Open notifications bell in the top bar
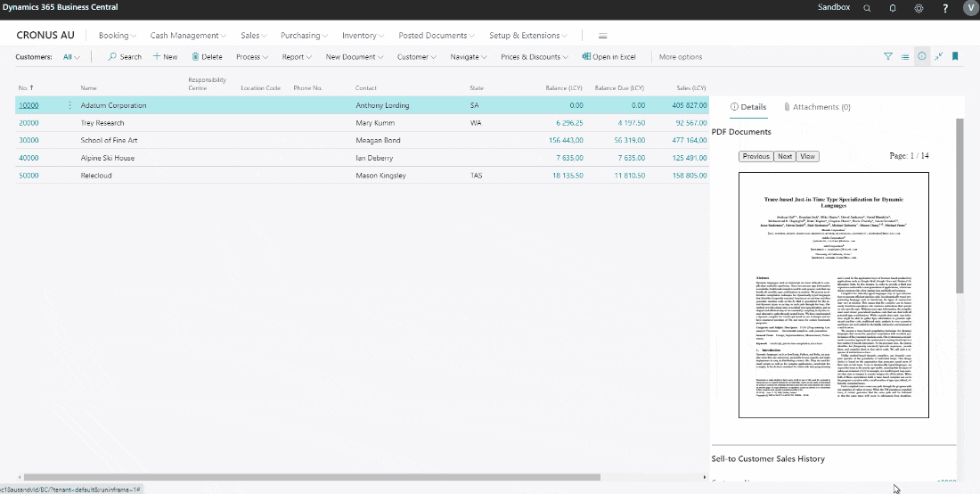980x494 pixels. (x=893, y=8)
